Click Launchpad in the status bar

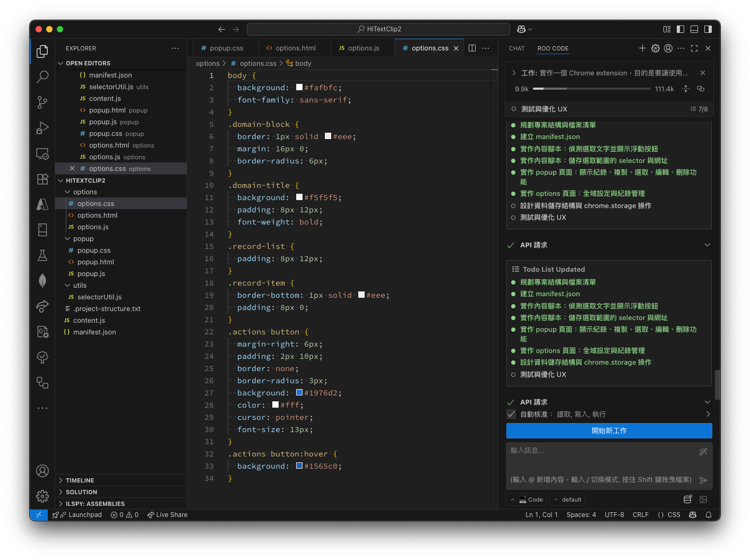tap(77, 515)
